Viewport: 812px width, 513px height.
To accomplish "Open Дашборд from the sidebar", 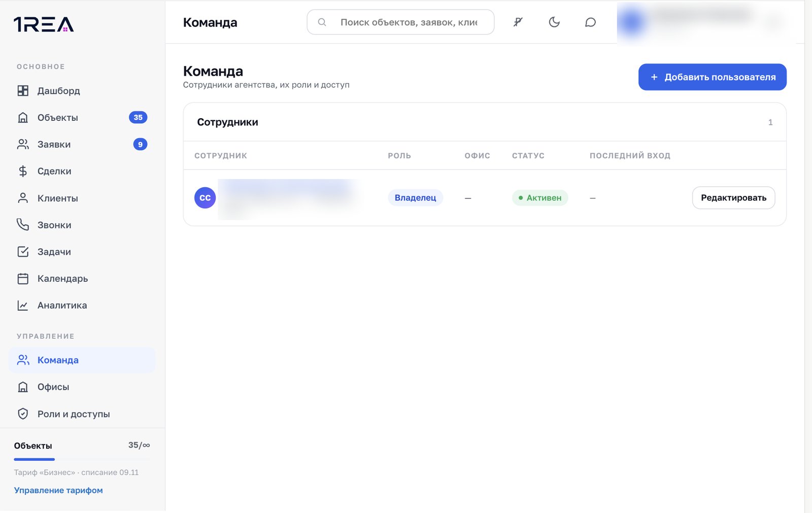I will click(82, 91).
